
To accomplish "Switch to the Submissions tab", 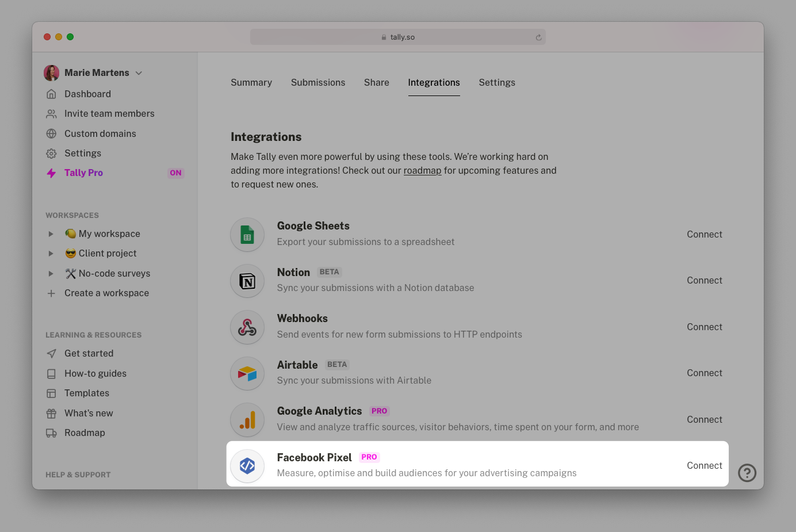I will (x=318, y=83).
